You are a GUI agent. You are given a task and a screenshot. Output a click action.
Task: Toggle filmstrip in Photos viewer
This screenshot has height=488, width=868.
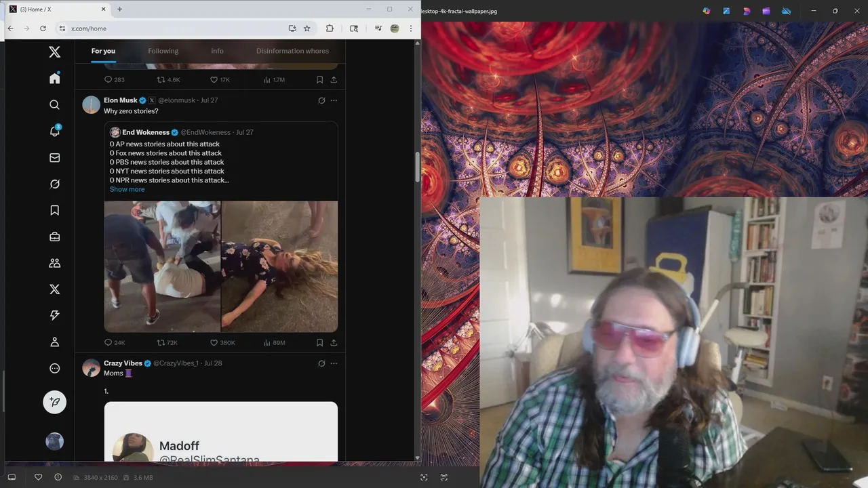tap(12, 477)
